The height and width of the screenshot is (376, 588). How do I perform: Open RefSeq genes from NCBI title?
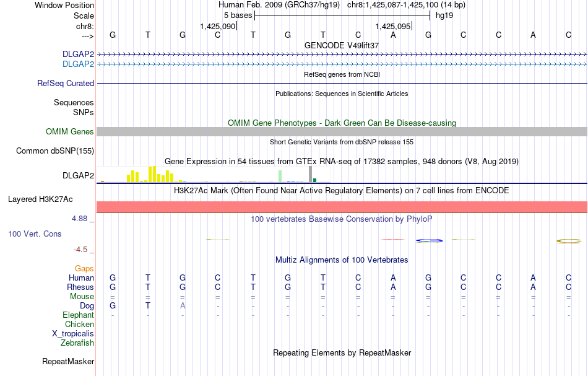342,74
